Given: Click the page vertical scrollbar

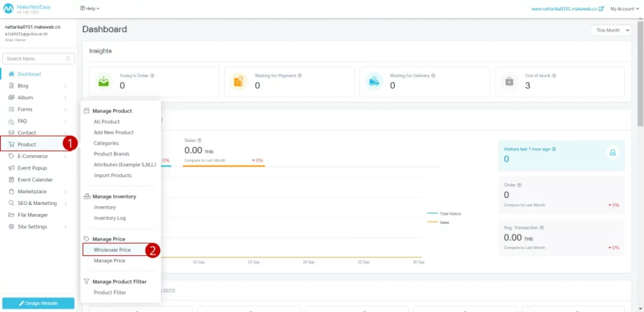Looking at the screenshot, I should [x=640, y=74].
